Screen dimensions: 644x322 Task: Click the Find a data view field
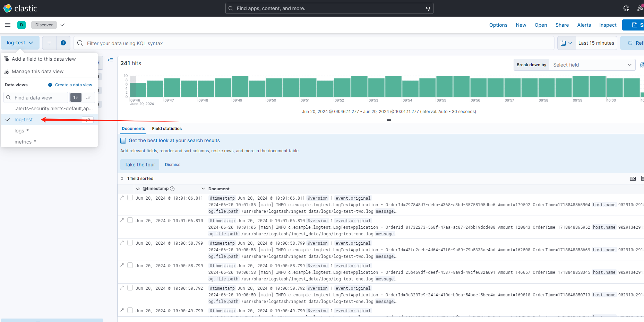tap(36, 98)
